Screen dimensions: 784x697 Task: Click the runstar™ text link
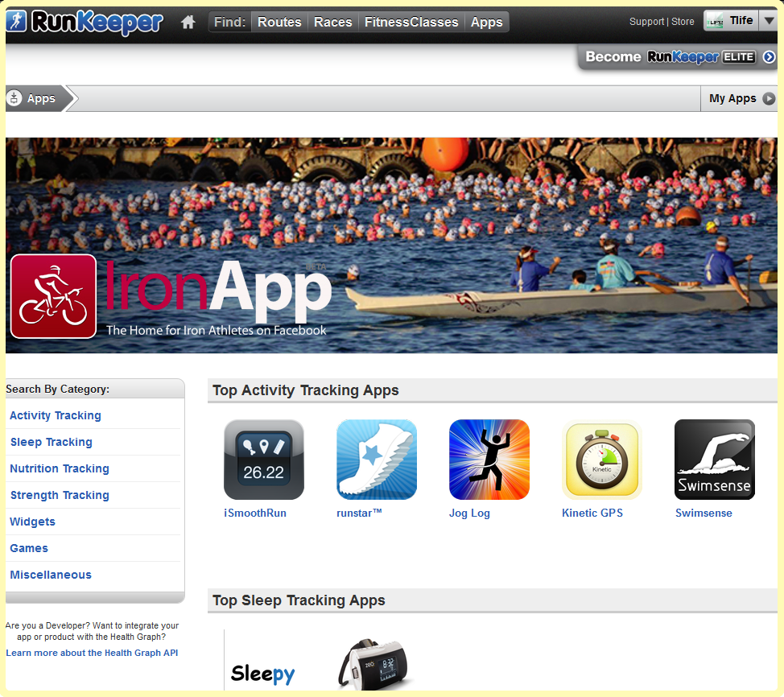360,513
